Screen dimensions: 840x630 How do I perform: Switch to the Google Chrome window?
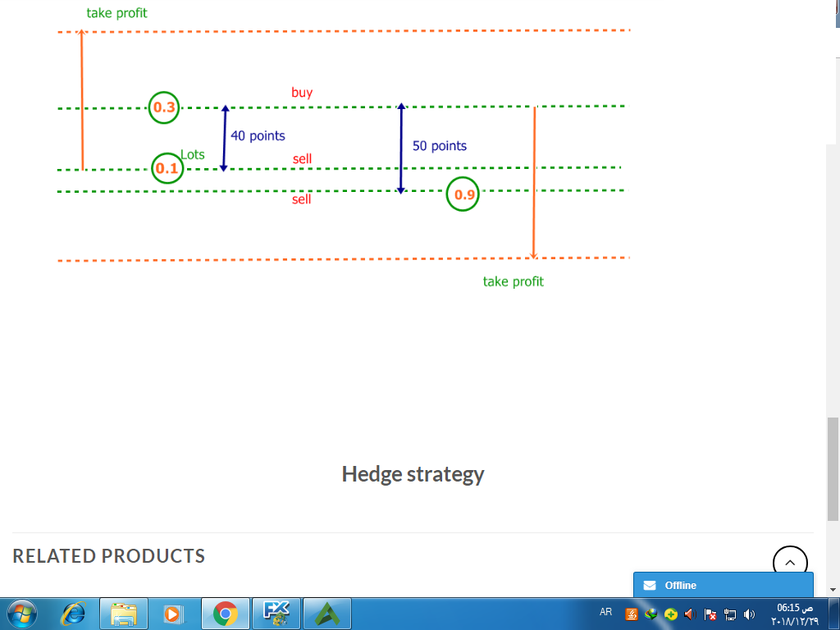coord(226,613)
